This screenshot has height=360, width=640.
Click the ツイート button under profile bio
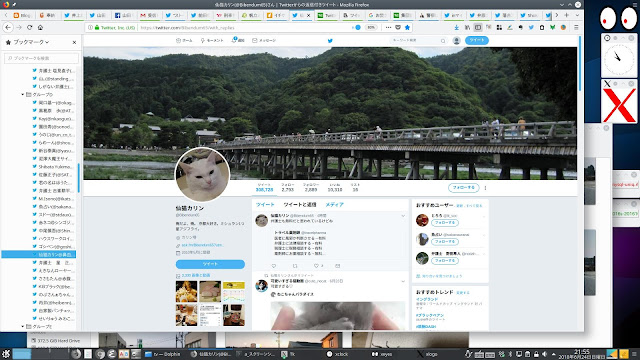(210, 264)
